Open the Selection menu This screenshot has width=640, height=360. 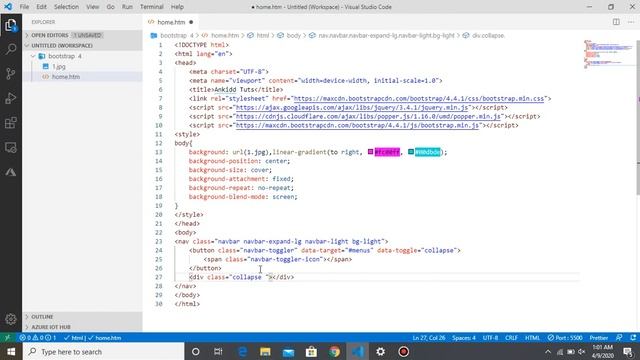click(x=66, y=7)
